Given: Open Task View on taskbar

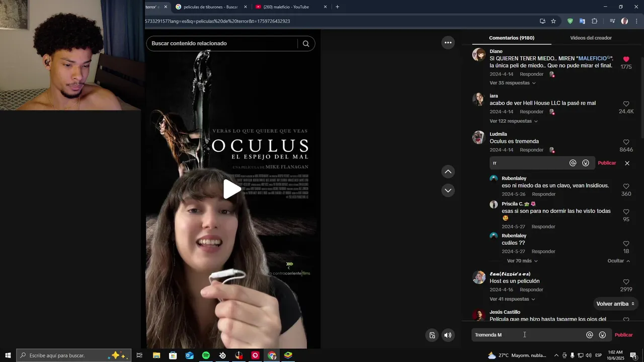Looking at the screenshot, I should (139, 355).
